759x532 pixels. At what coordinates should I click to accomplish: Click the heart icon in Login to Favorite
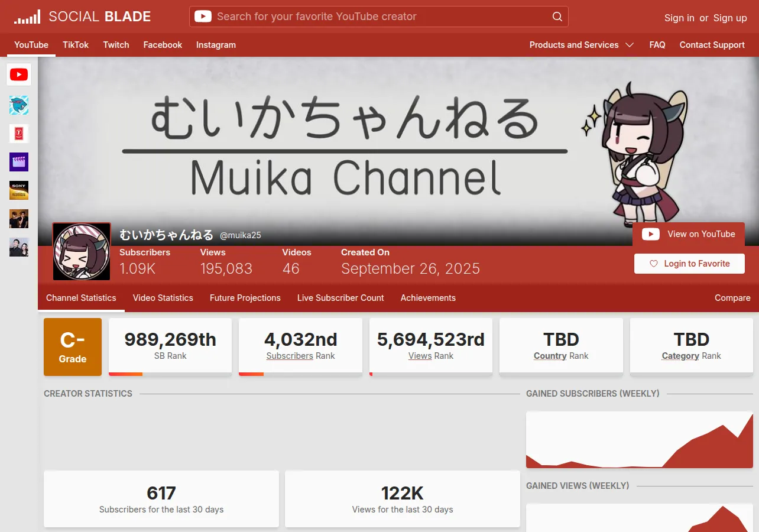pos(654,264)
